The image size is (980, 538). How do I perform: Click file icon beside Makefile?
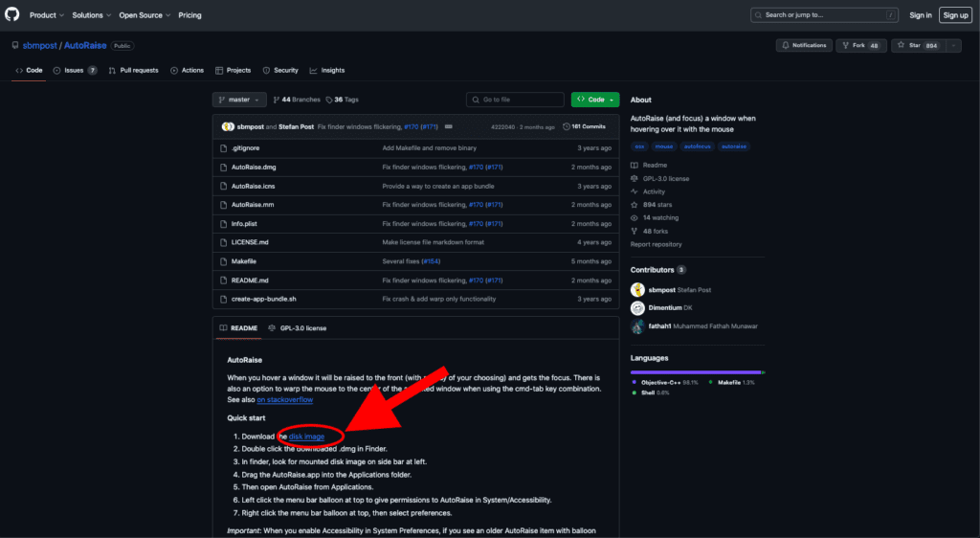pos(223,261)
